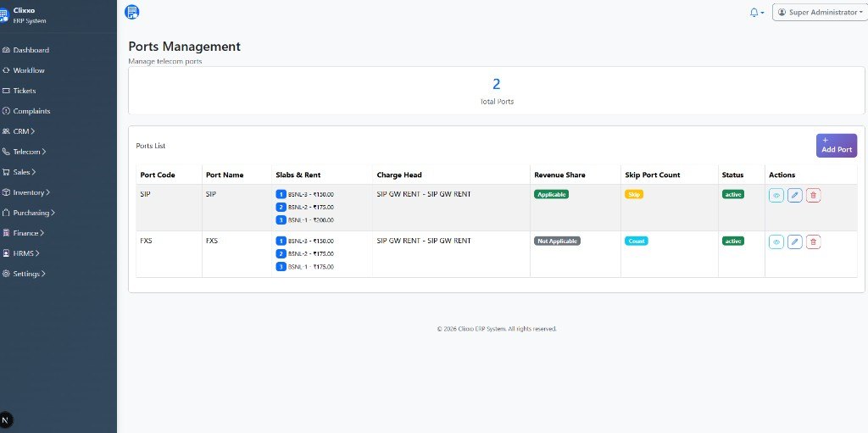Go to the Workflow menu item
The height and width of the screenshot is (433, 868).
pos(29,70)
